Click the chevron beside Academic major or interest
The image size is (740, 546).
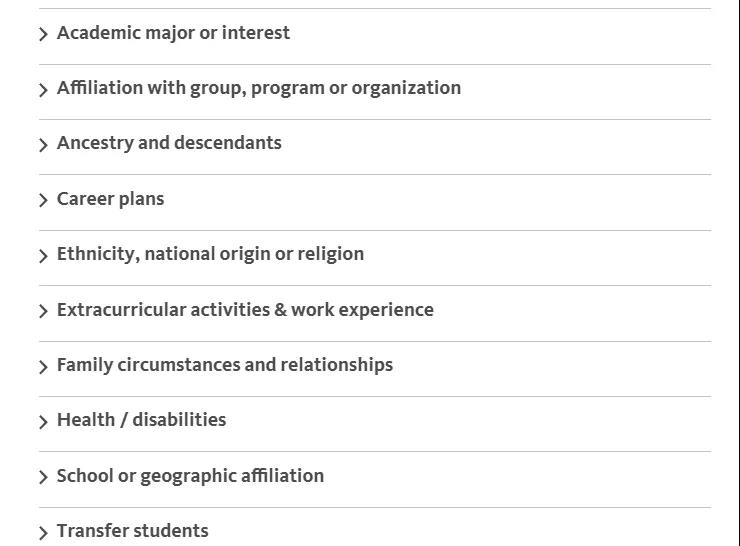[43, 35]
